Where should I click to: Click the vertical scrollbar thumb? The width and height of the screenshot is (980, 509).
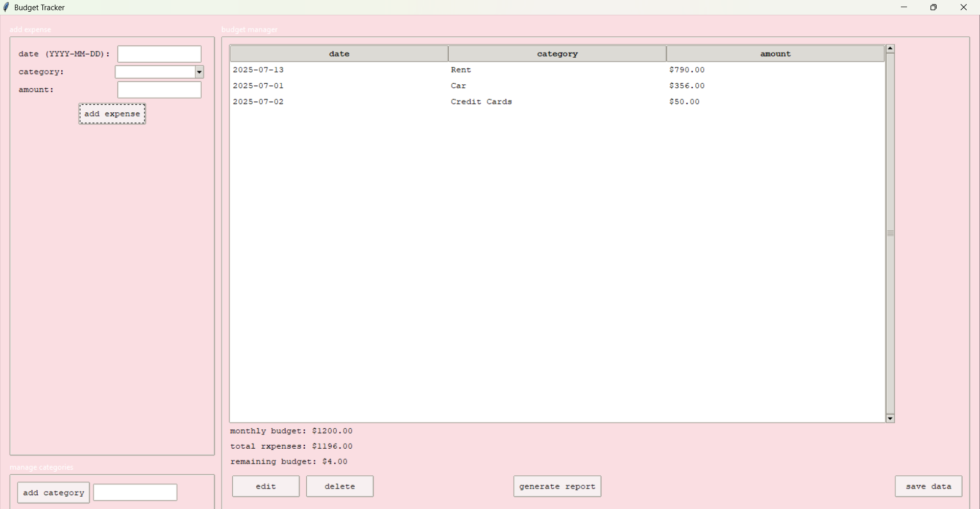pyautogui.click(x=890, y=233)
